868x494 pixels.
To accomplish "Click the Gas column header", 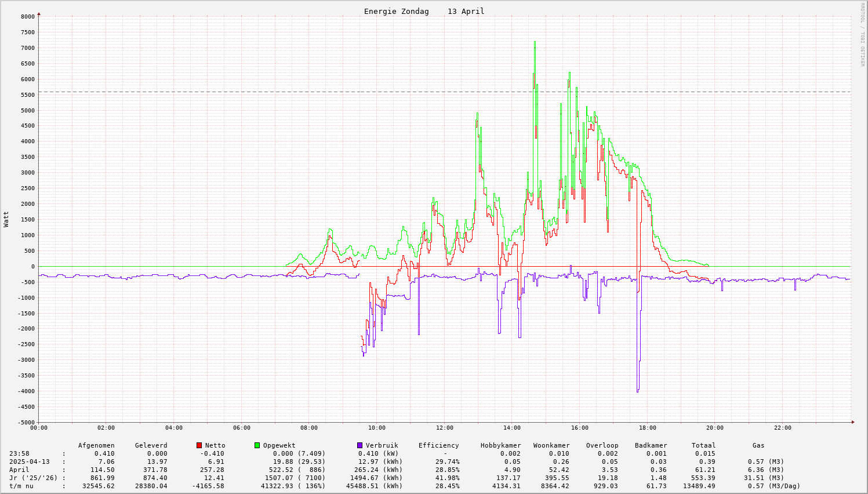I will click(x=758, y=445).
